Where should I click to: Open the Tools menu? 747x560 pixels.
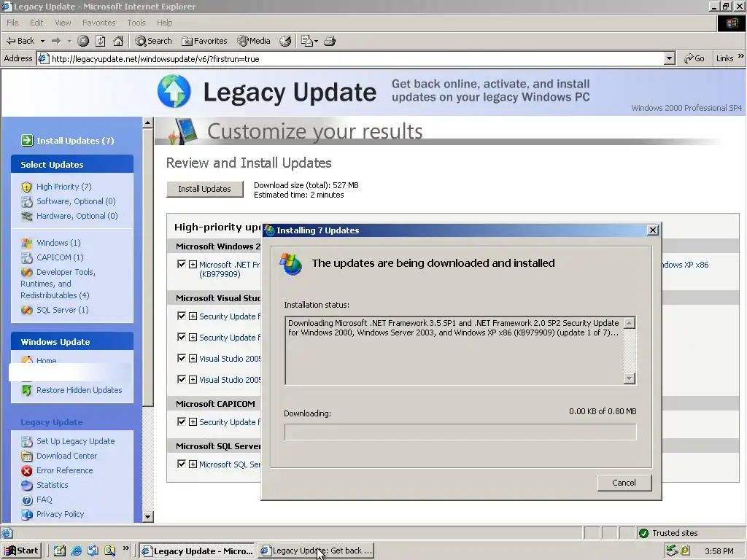[x=136, y=23]
